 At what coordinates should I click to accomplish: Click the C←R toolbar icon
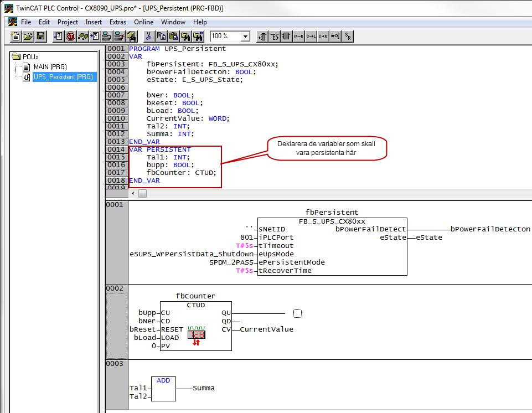pos(323,36)
